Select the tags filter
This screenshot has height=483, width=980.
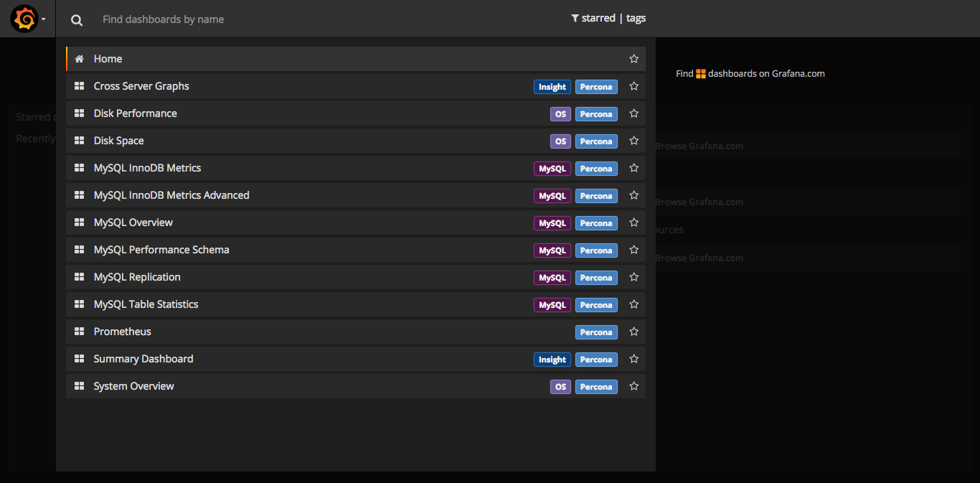pyautogui.click(x=636, y=18)
